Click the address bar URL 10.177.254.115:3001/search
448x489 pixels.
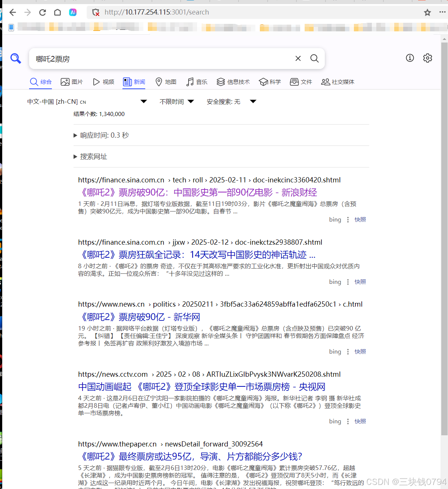157,12
